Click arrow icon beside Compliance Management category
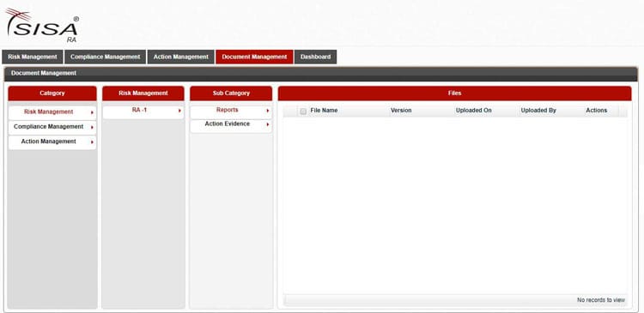This screenshot has height=313, width=644. [92, 128]
